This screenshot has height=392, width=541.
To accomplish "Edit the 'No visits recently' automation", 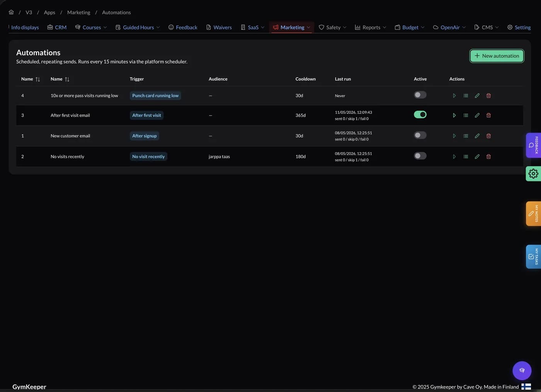I will click(477, 157).
